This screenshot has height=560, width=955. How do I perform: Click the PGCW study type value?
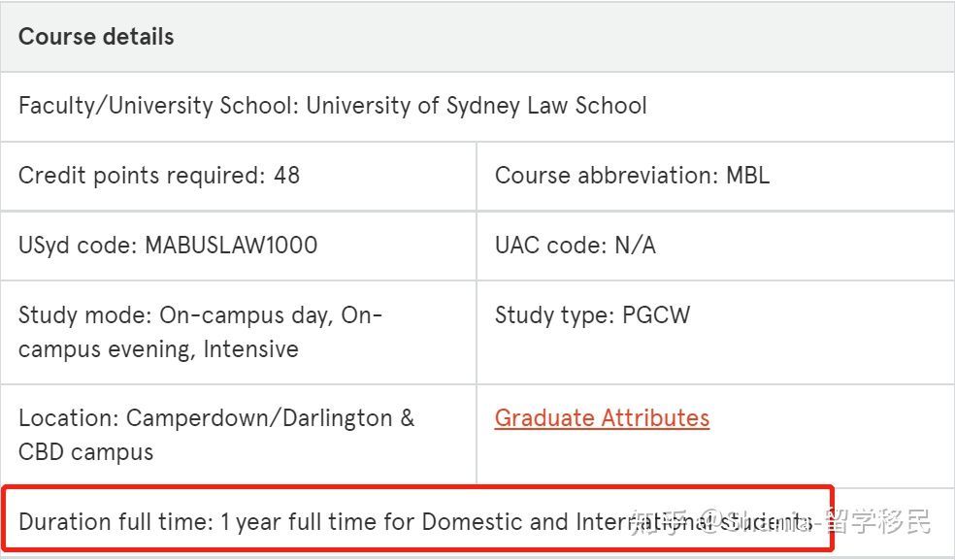tap(656, 315)
